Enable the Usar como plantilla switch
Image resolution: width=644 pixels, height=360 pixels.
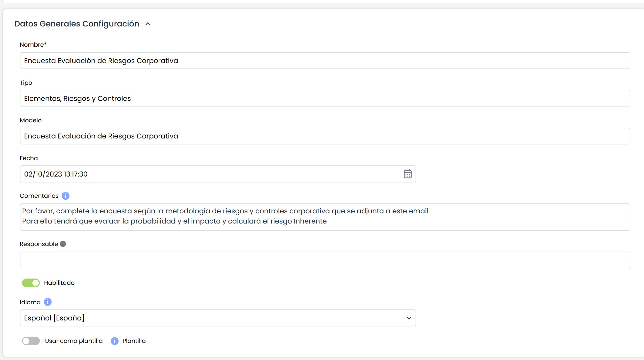tap(31, 341)
